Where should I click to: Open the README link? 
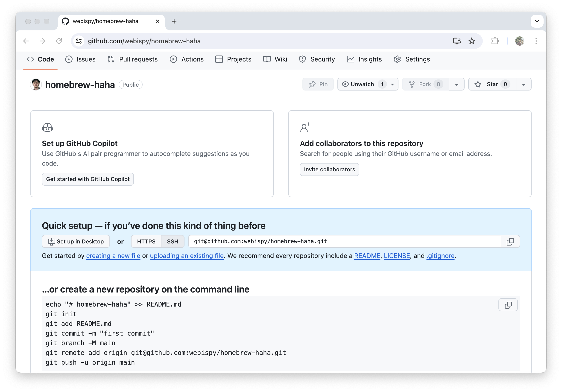(x=367, y=256)
